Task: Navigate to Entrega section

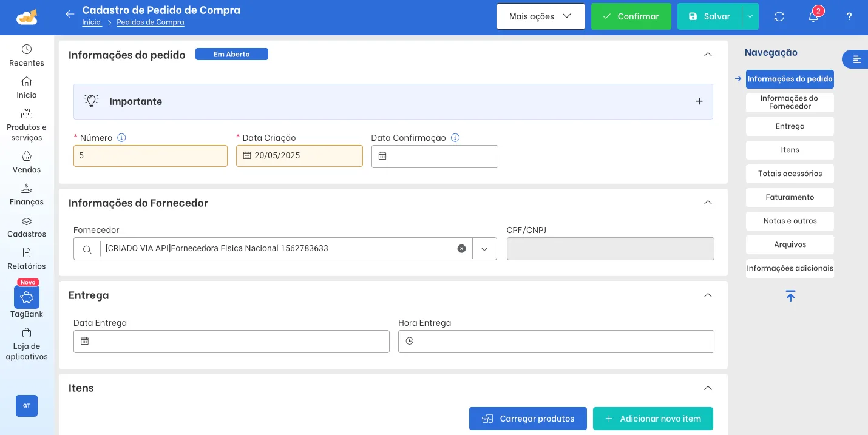Action: [790, 126]
